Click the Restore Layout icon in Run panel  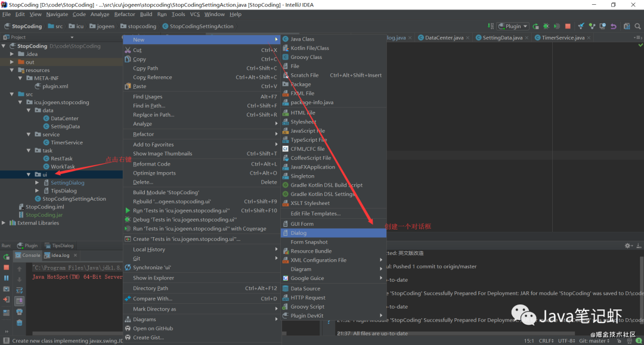pos(6,312)
